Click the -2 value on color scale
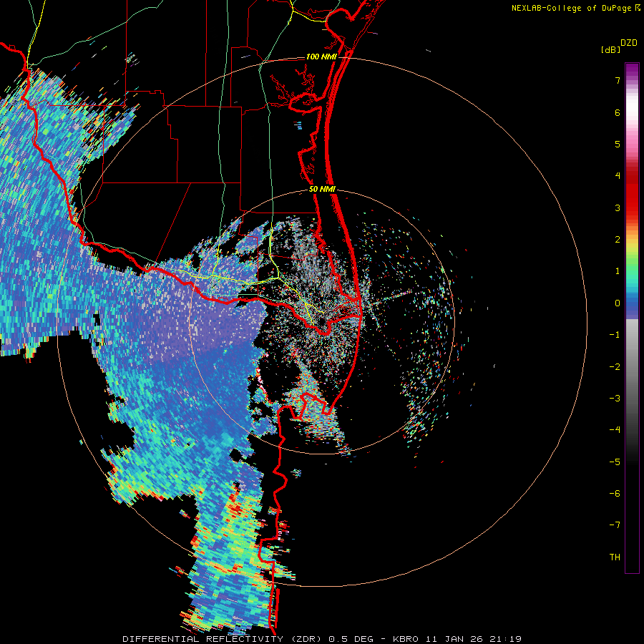This screenshot has width=644, height=644. (x=615, y=366)
